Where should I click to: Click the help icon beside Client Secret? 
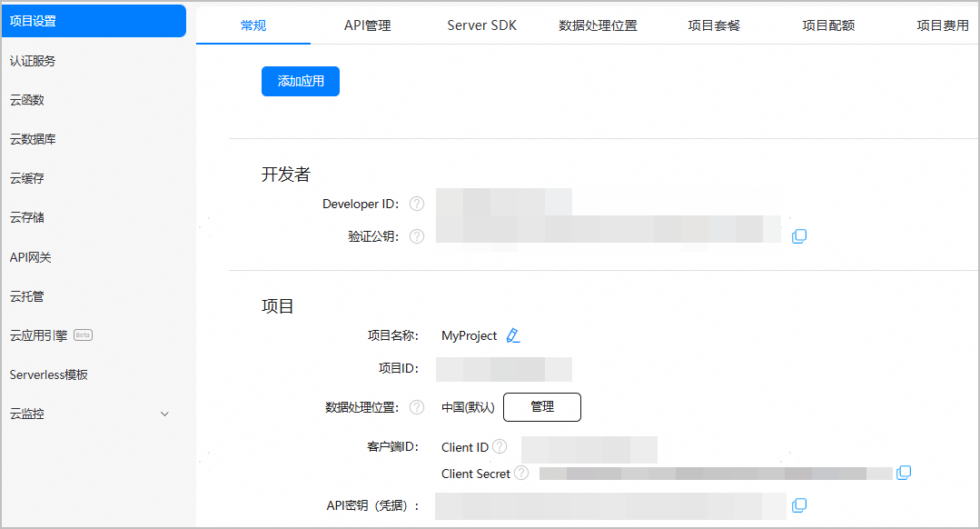[x=521, y=473]
